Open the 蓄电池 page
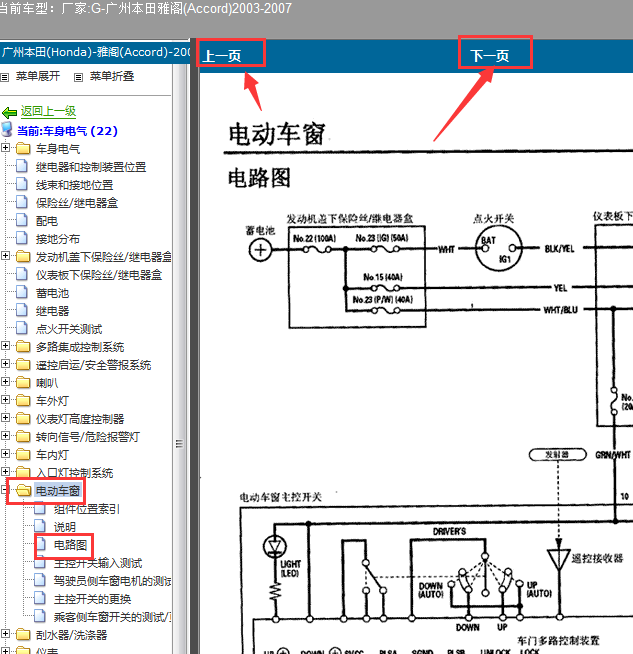The width and height of the screenshot is (633, 654). coord(52,293)
